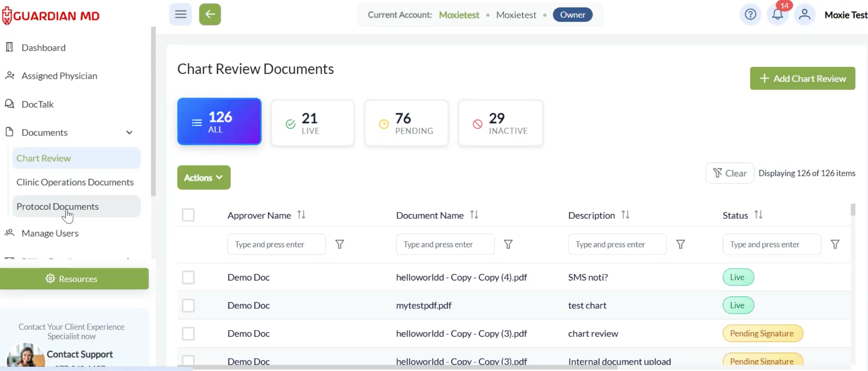Click the Approver Name filter funnel icon
The image size is (868, 371).
point(339,244)
